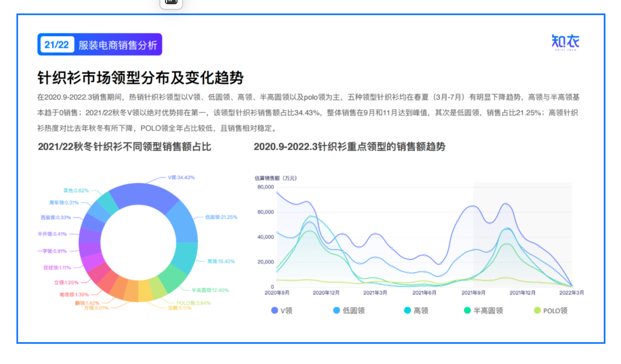The width and height of the screenshot is (621, 364).
Task: Click the donut label 方领:2.01%
Action: (x=96, y=308)
